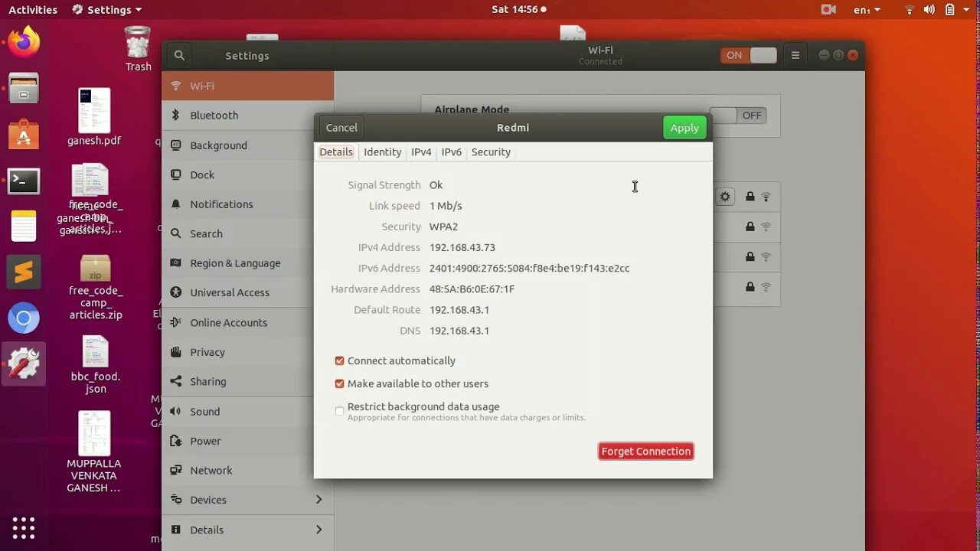Viewport: 980px width, 551px height.
Task: Show Applications grid in the dock
Action: pos(24,527)
